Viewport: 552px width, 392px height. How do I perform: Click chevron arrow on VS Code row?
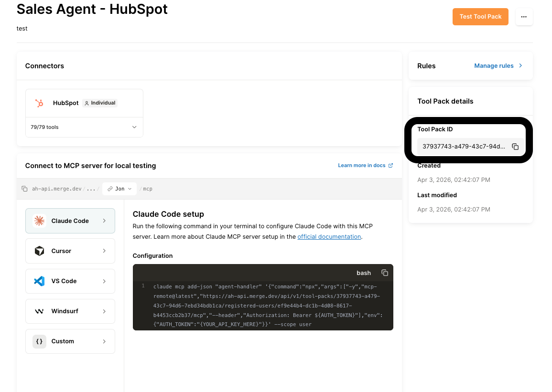(104, 281)
